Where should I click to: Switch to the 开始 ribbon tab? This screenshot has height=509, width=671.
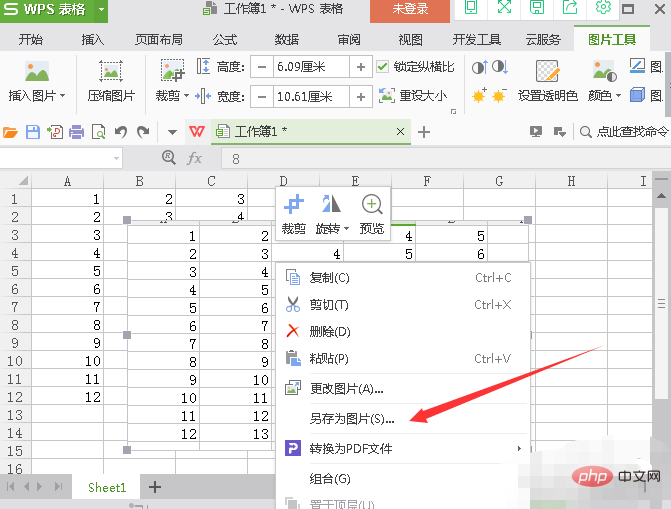click(31, 40)
